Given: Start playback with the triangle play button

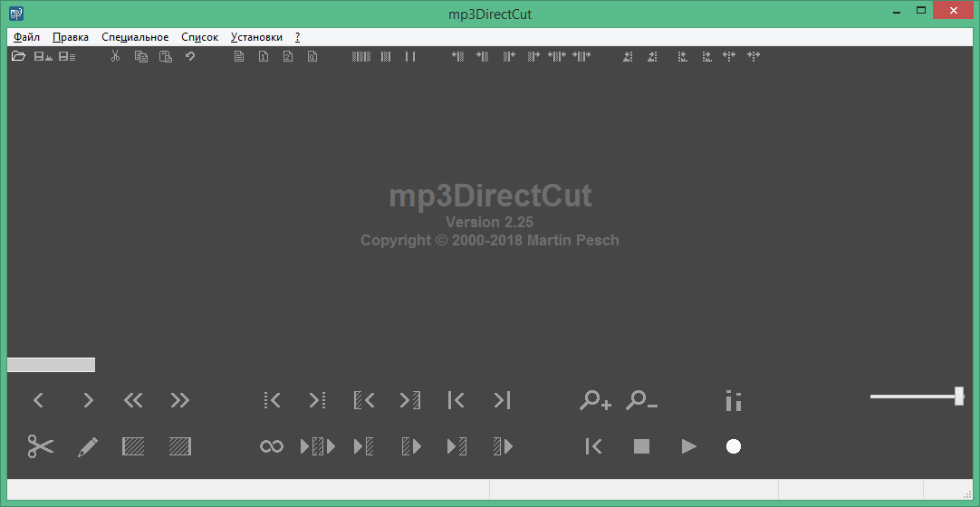Looking at the screenshot, I should (688, 446).
